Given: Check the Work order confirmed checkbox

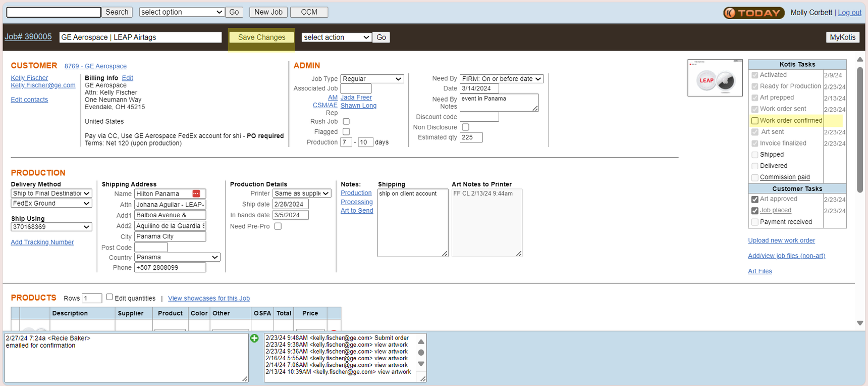Looking at the screenshot, I should (x=755, y=121).
